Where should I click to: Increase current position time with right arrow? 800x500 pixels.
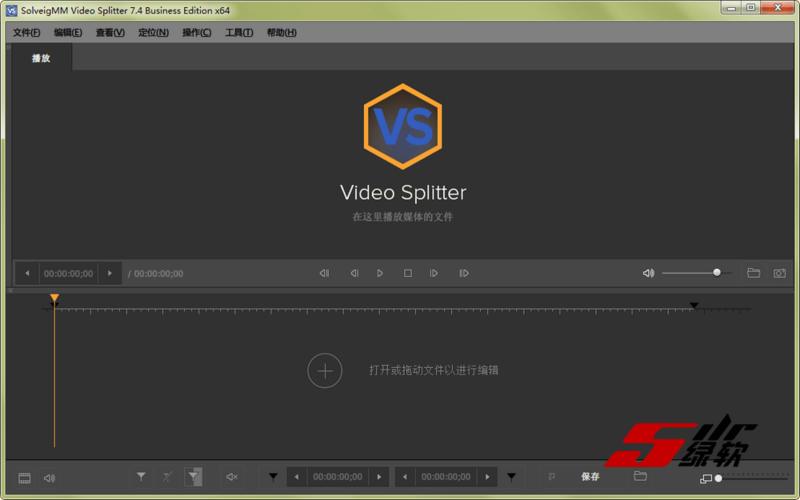[110, 273]
